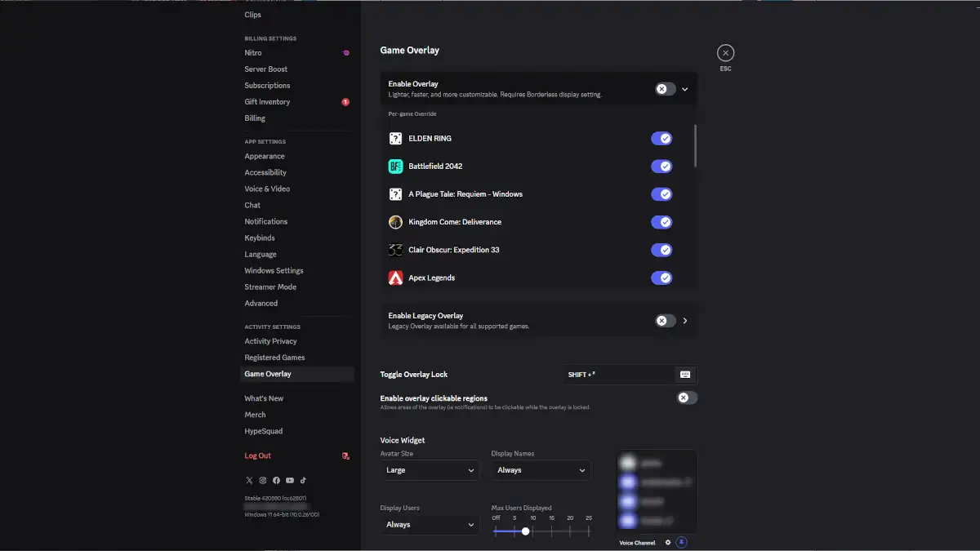980x551 pixels.
Task: Click the Clair Obscur game icon
Action: [395, 250]
